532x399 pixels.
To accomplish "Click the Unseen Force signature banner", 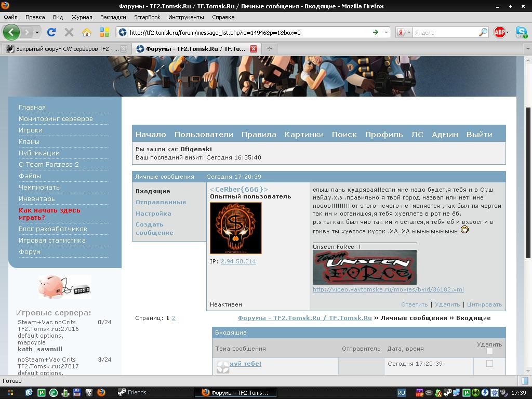I will tap(364, 268).
